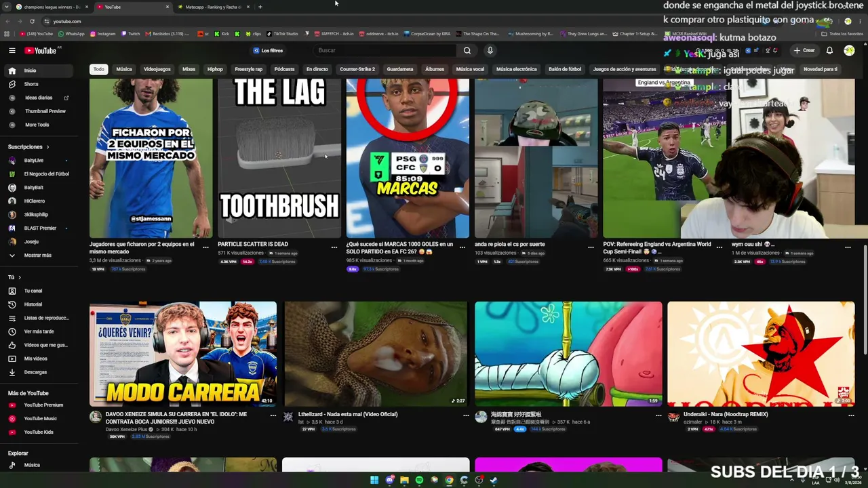
Task: Open the browser tab search dropdown arrow
Action: click(7, 7)
